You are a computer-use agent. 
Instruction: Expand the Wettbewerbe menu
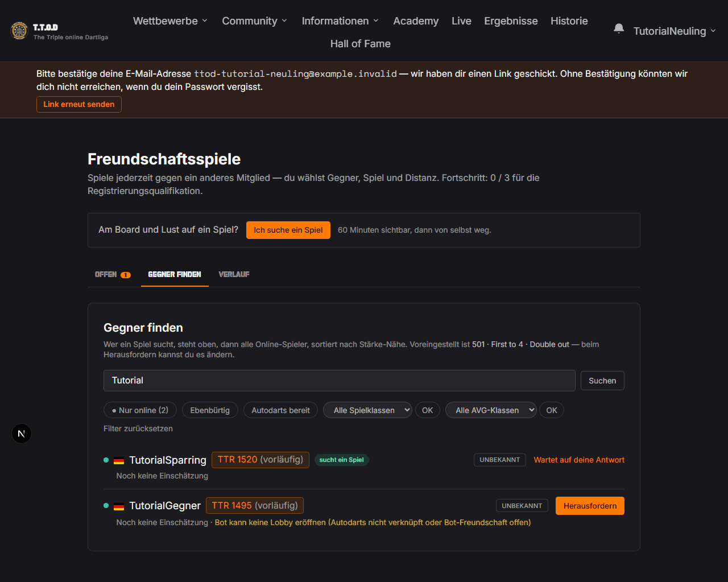pyautogui.click(x=170, y=21)
